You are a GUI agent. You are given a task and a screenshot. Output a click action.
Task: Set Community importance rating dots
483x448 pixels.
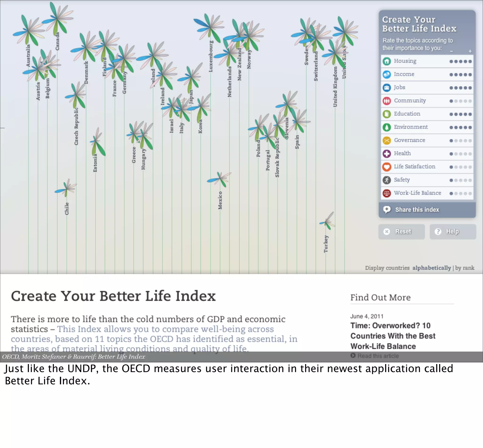tap(461, 101)
